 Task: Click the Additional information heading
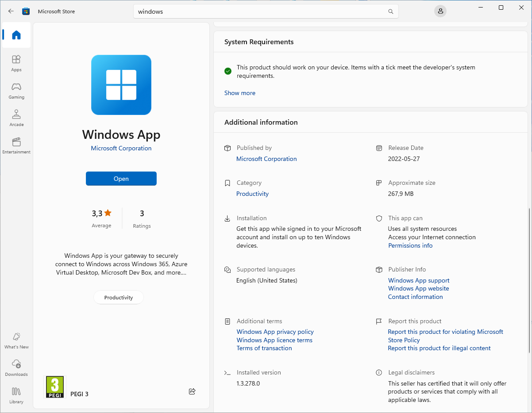pos(261,122)
